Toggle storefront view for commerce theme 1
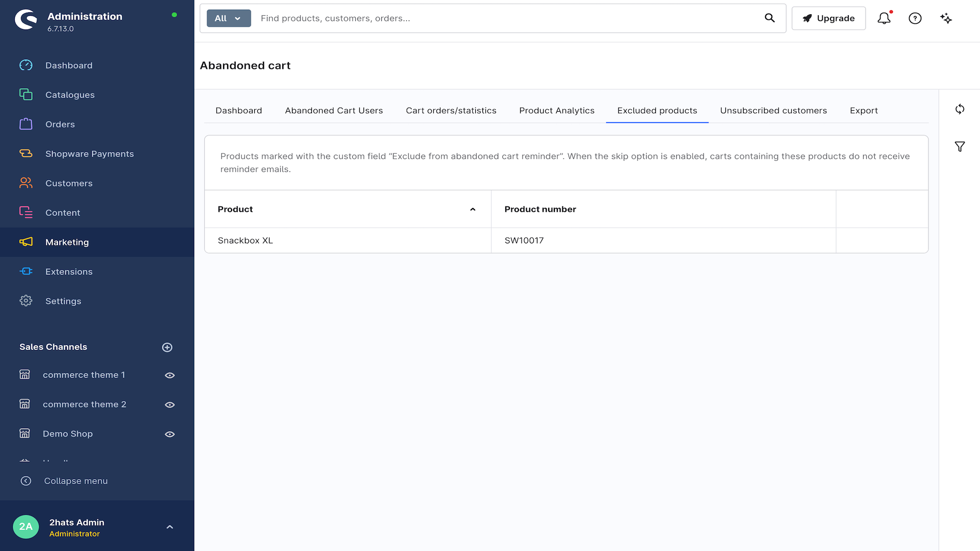The height and width of the screenshot is (551, 980). tap(170, 375)
